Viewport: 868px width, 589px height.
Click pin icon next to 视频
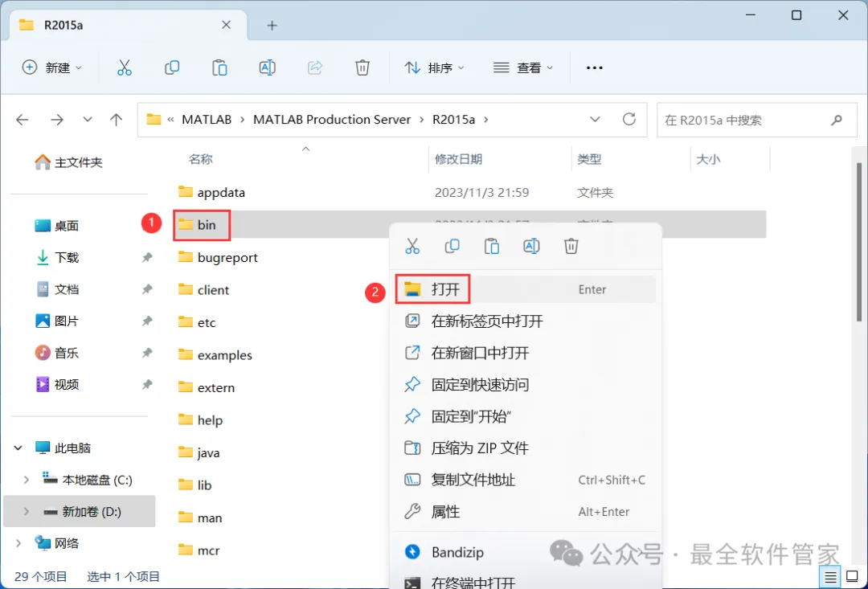tap(147, 384)
